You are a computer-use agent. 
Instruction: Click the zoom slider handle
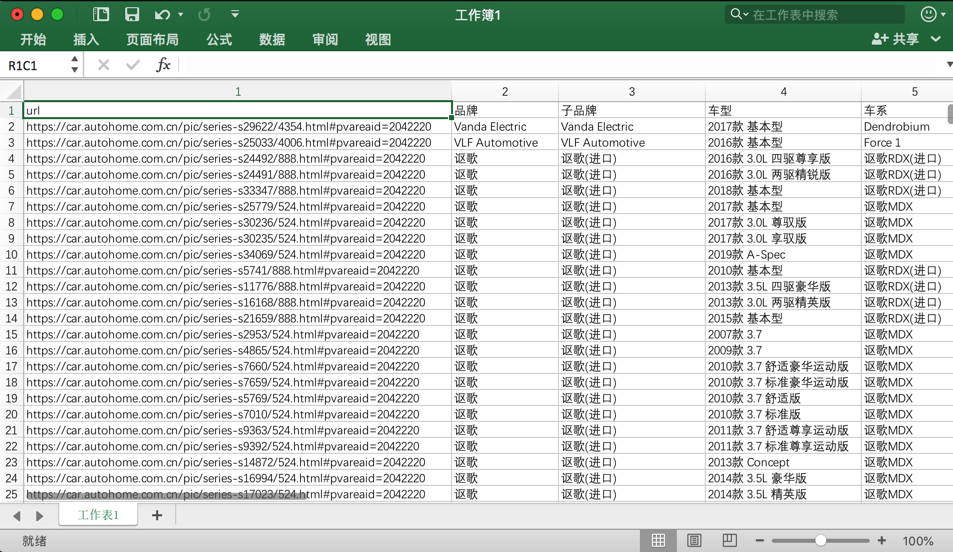(821, 540)
